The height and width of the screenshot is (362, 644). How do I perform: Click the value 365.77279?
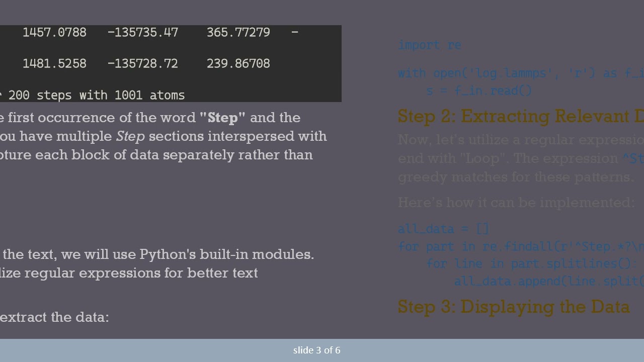[238, 32]
